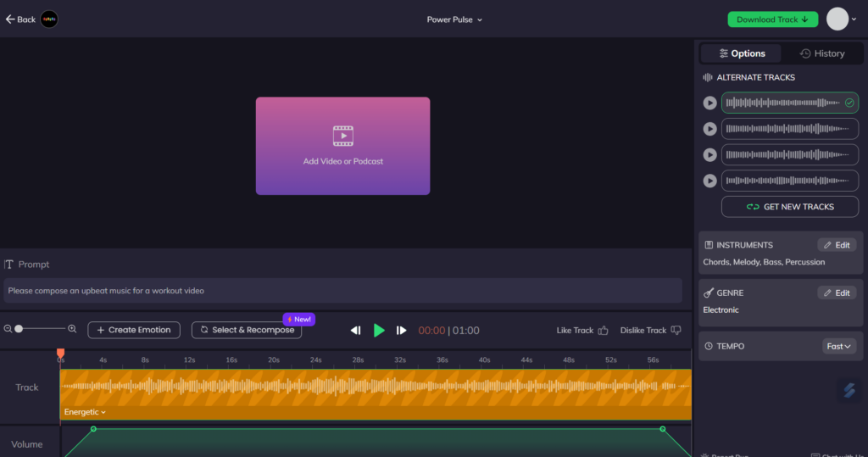Screen dimensions: 868x457
Task: Switch to the History tab
Action: [821, 53]
